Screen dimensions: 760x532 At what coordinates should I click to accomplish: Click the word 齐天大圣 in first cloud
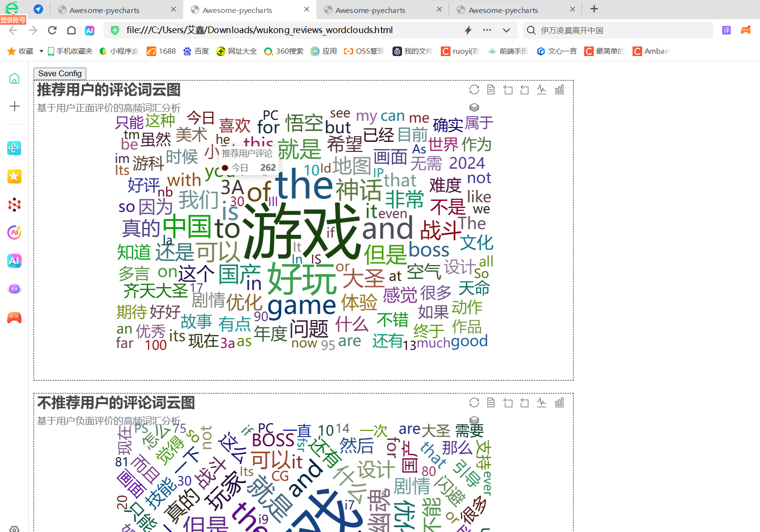(x=156, y=290)
